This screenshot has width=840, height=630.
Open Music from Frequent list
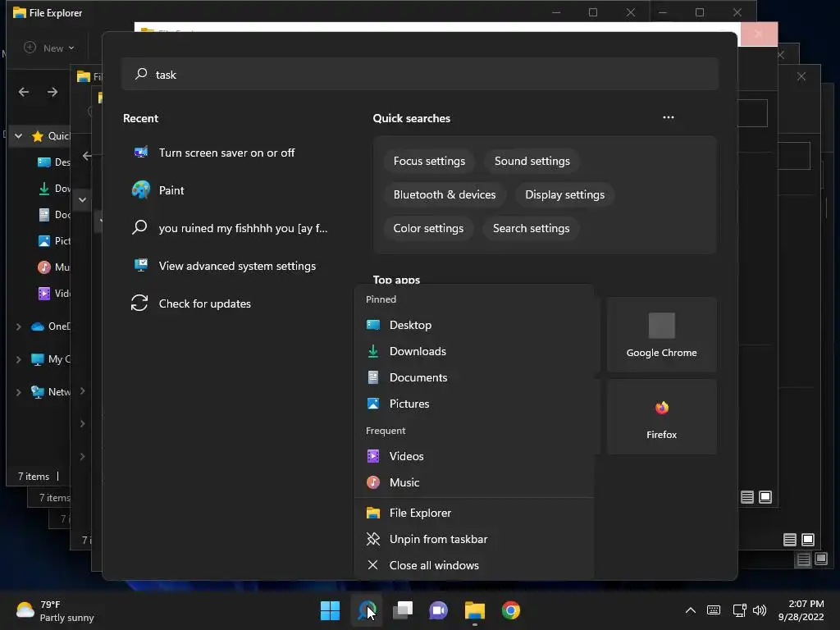coord(474,482)
